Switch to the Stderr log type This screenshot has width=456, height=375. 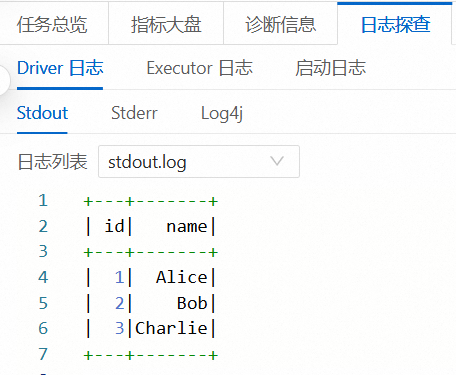[x=134, y=113]
